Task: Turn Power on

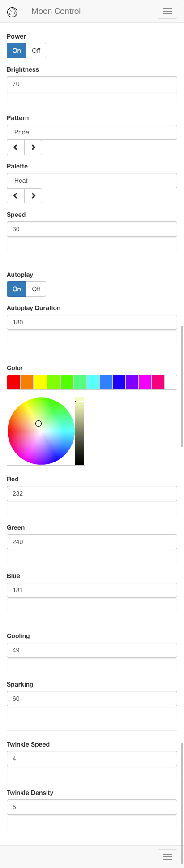Action: coord(17,51)
